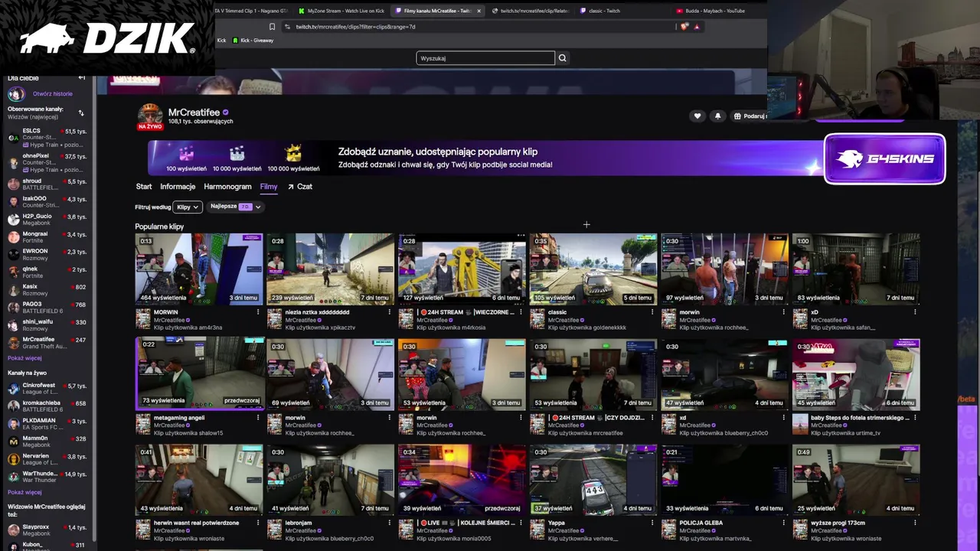Open H2P_Gucio avatar in sidebar
Image resolution: width=980 pixels, height=551 pixels.
click(14, 220)
